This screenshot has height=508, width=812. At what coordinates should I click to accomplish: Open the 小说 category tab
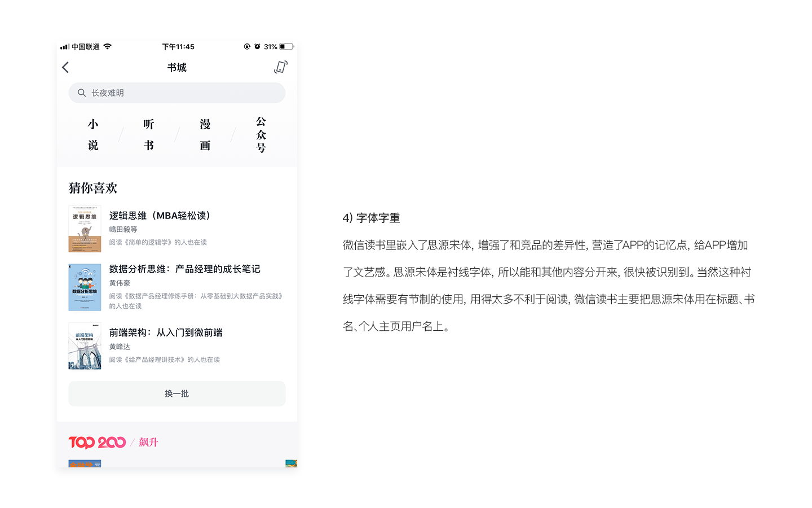(93, 134)
